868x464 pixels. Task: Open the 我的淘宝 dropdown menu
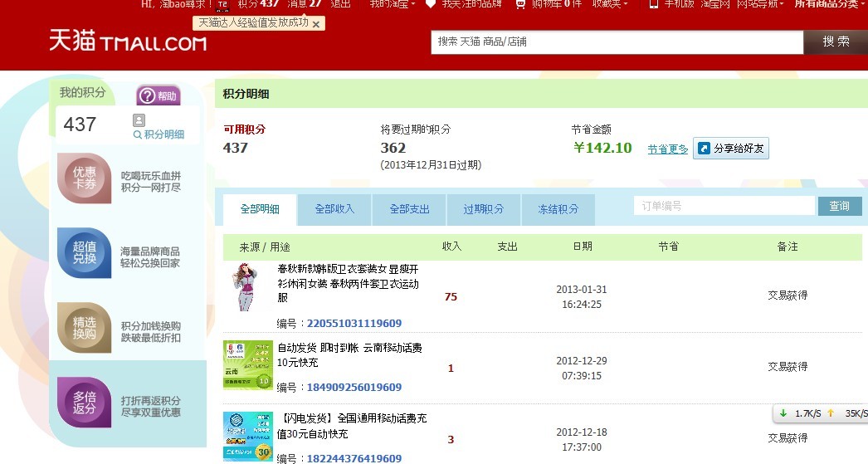(x=393, y=4)
